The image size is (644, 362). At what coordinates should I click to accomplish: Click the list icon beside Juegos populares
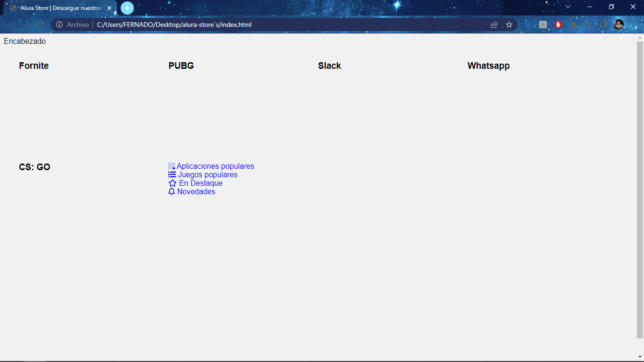(172, 174)
